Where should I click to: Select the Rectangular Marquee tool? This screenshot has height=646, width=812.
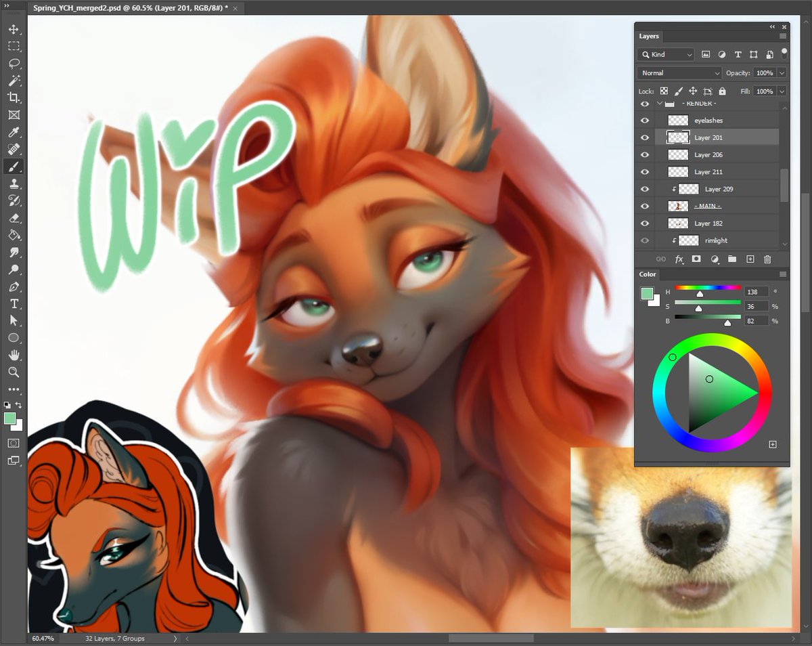pos(14,46)
